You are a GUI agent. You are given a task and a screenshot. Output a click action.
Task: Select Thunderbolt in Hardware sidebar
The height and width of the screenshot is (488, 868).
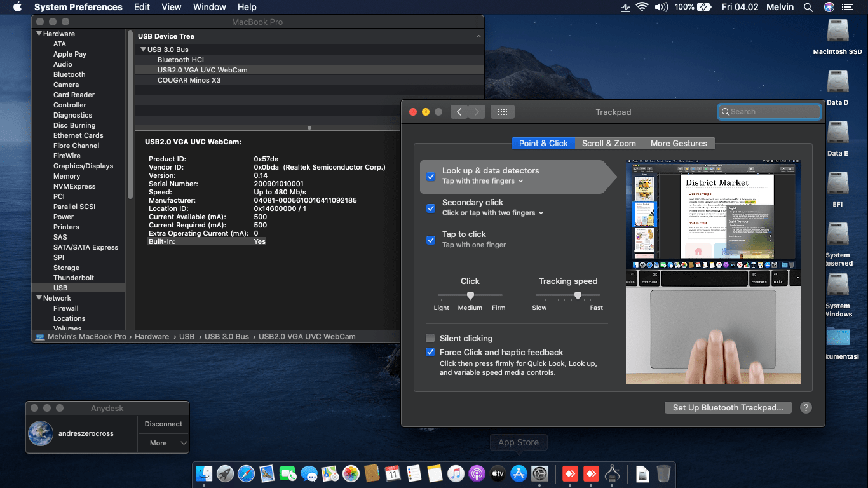pyautogui.click(x=74, y=278)
